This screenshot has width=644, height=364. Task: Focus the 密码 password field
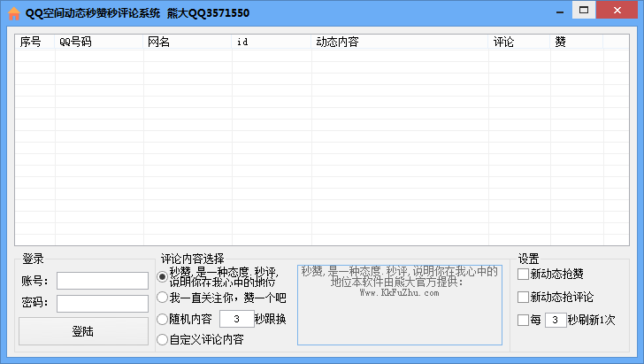102,304
